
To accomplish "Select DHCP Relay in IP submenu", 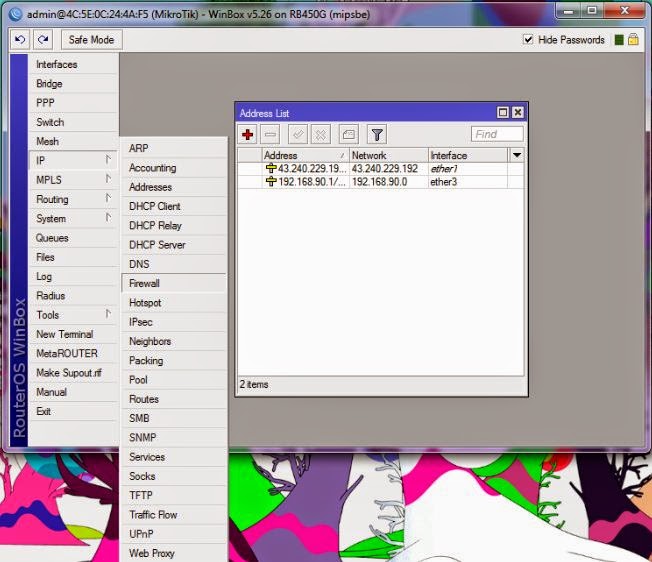I will coord(174,225).
